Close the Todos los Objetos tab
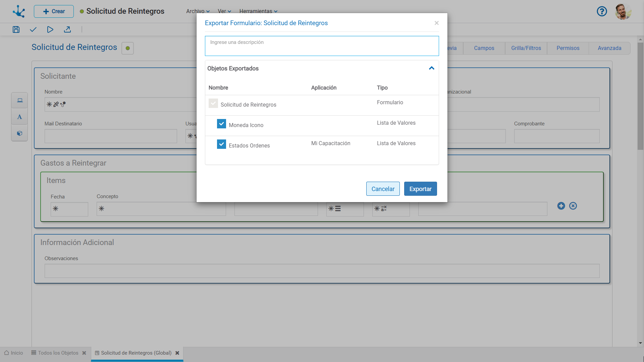644x362 pixels. point(84,353)
